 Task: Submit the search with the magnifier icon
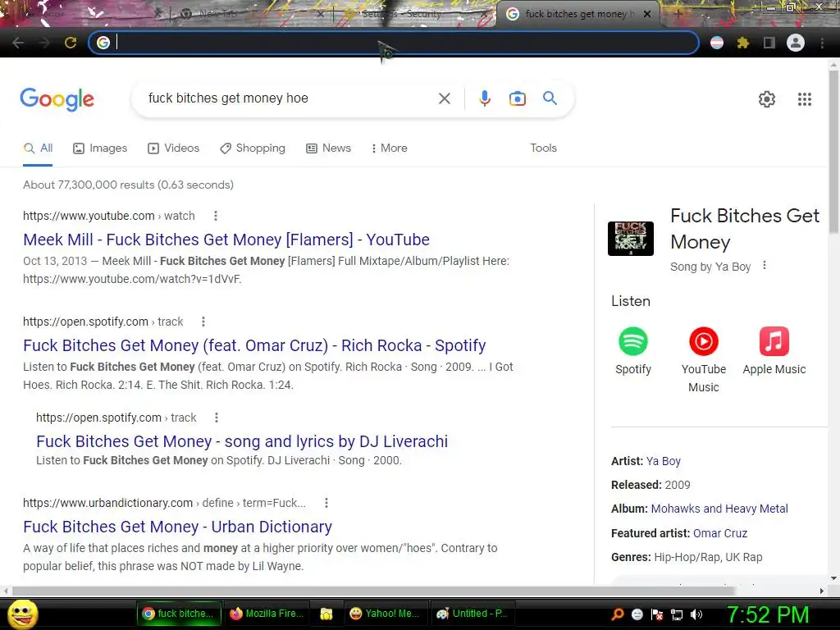click(x=550, y=98)
